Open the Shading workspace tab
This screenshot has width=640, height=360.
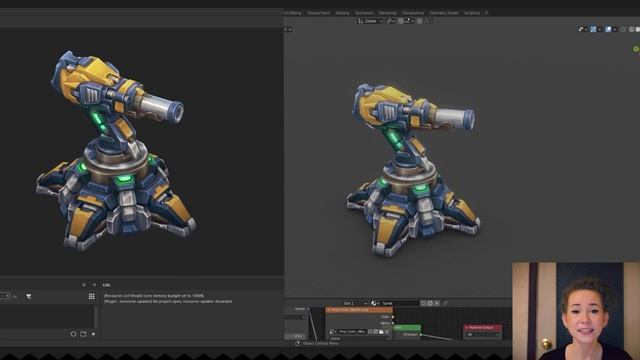click(x=342, y=13)
